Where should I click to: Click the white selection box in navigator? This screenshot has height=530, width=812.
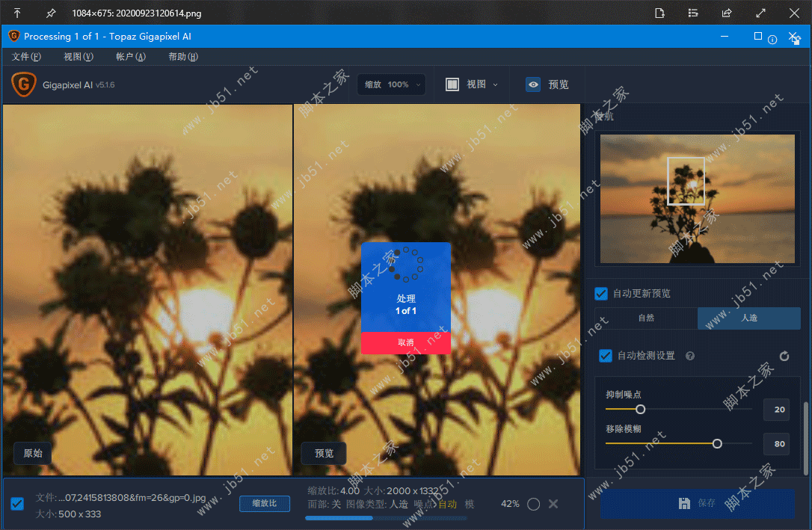[686, 181]
